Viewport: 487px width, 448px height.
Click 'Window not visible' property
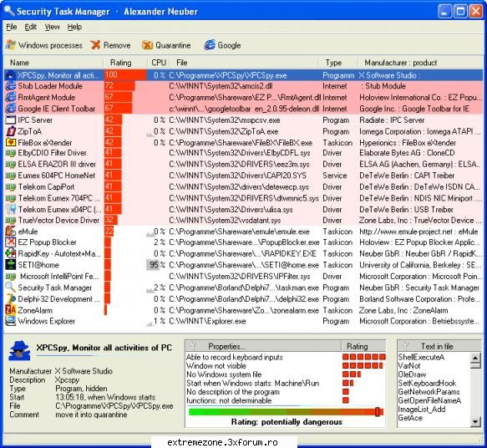click(216, 366)
